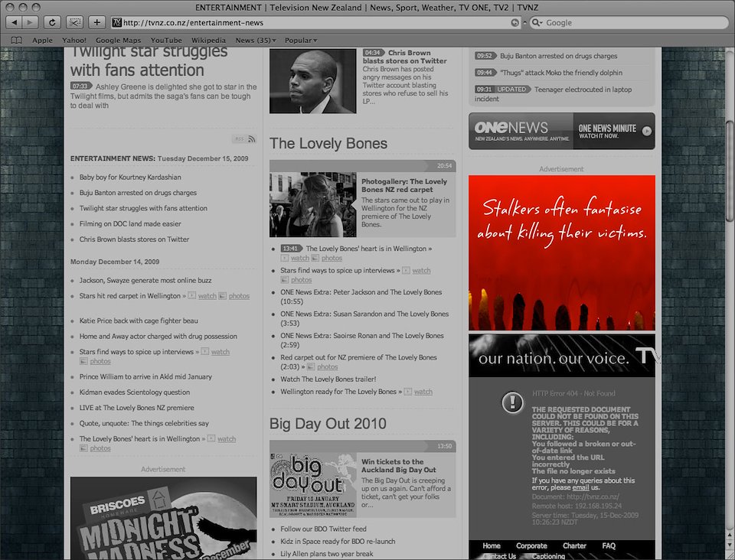Viewport: 735px width, 560px height.
Task: Open 'Lily Allen plans two year break'
Action: click(x=327, y=554)
